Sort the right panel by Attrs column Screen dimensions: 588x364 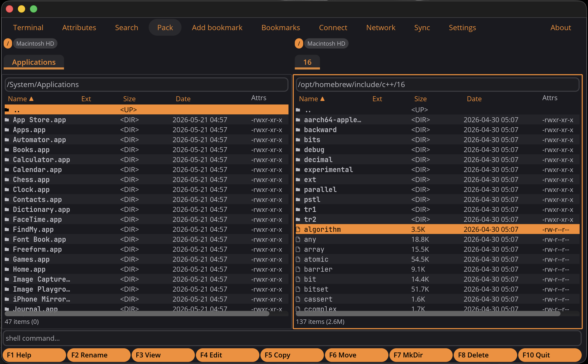[550, 98]
